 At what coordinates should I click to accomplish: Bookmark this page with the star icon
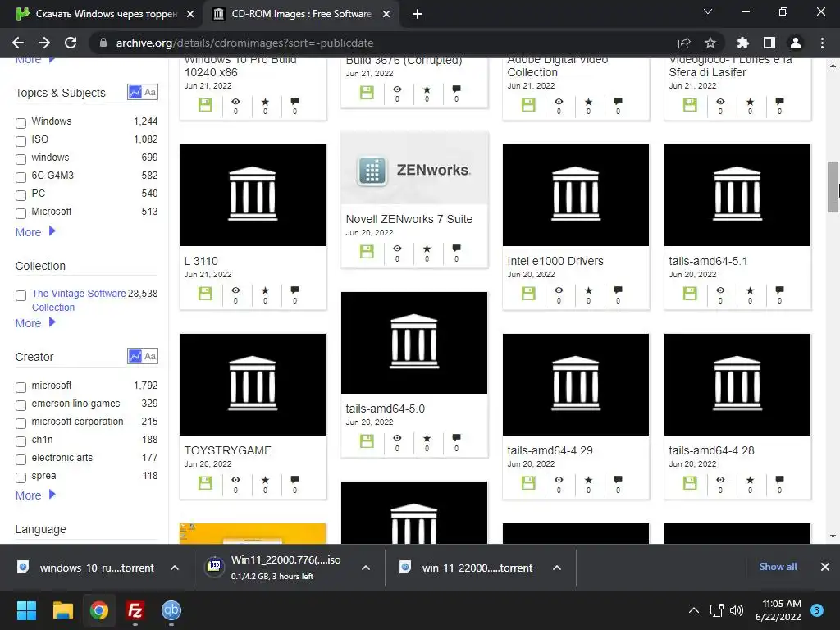tap(710, 43)
